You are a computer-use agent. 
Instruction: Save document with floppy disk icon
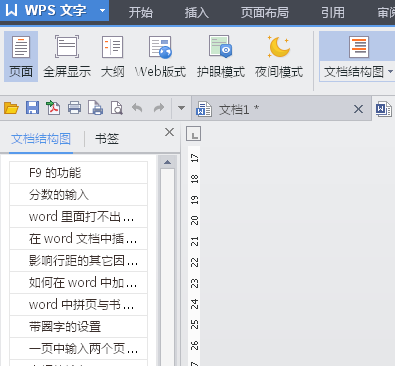[32, 108]
